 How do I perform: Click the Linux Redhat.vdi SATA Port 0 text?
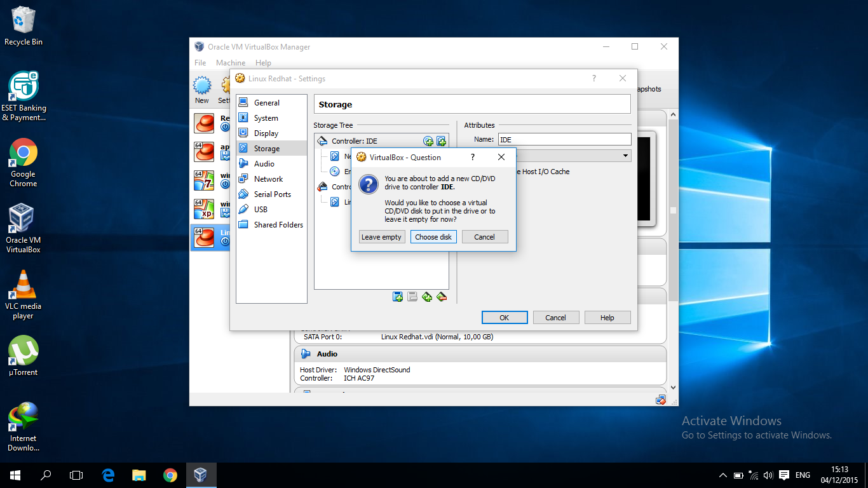pyautogui.click(x=437, y=337)
